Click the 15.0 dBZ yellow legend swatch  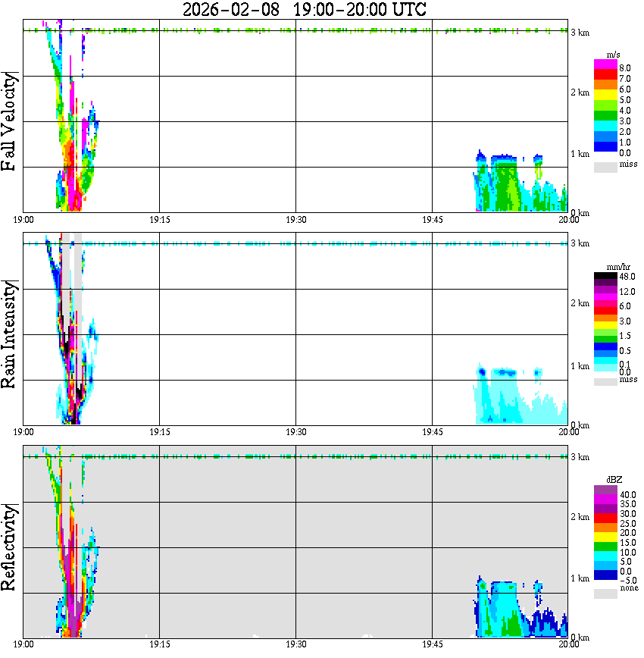605,537
